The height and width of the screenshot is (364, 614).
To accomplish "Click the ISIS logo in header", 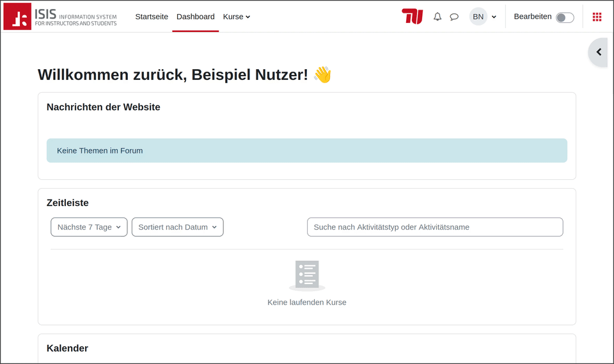I will (x=60, y=17).
